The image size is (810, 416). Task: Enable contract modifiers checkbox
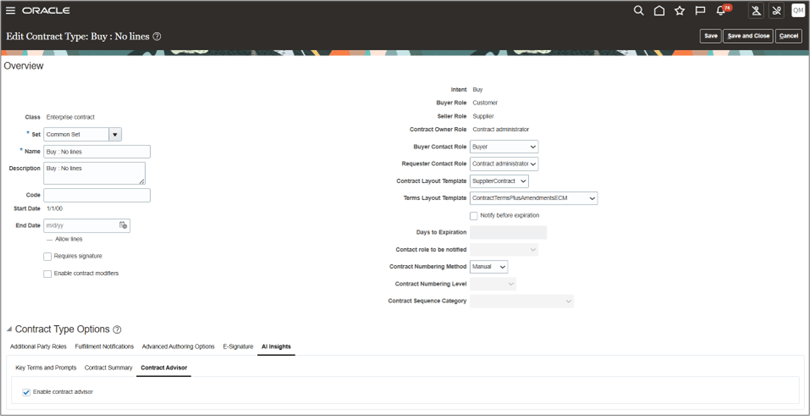[x=48, y=273]
